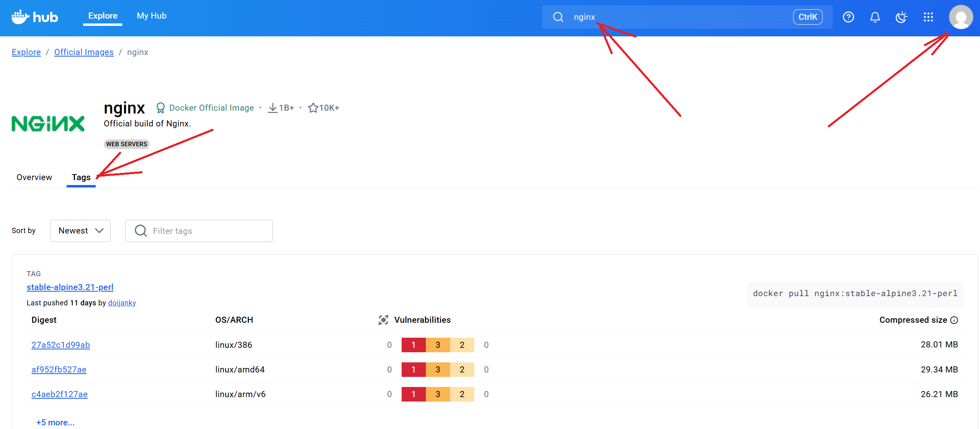Click the 1B+ downloads count
The height and width of the screenshot is (429, 980).
pos(287,108)
